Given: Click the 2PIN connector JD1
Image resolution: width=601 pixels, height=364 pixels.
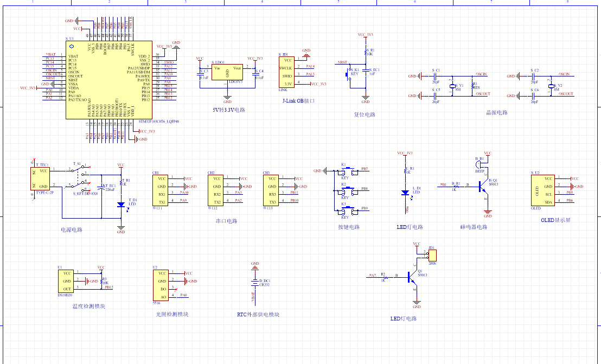Looking at the screenshot, I should (432, 255).
